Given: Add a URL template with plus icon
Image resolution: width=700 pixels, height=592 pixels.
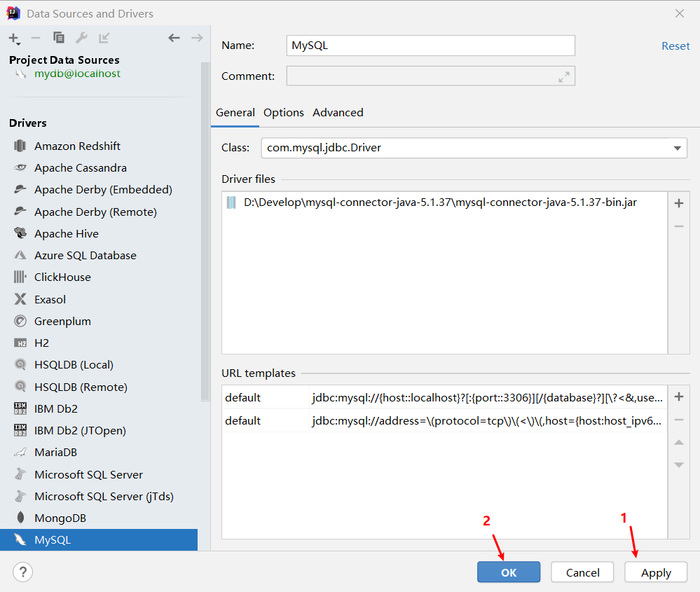Looking at the screenshot, I should 678,397.
